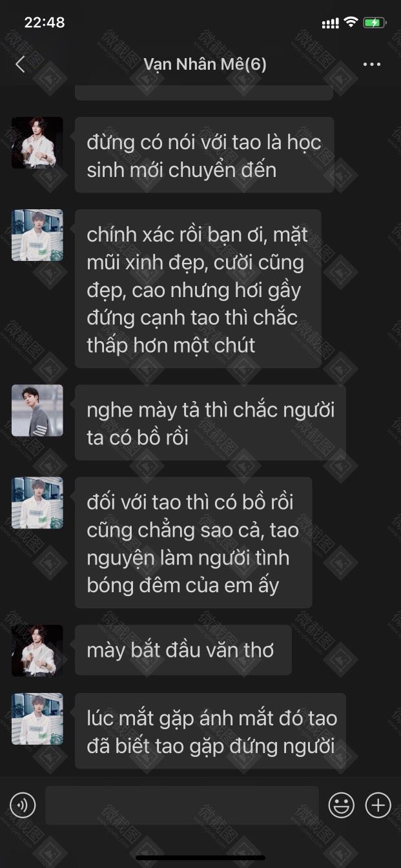Tap the battery indicator in status bar

375,23
